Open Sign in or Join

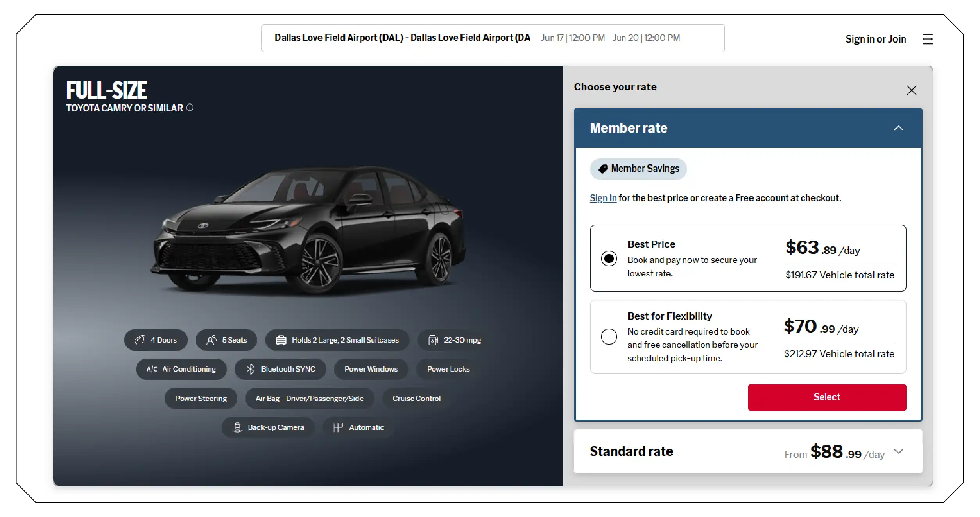click(876, 39)
